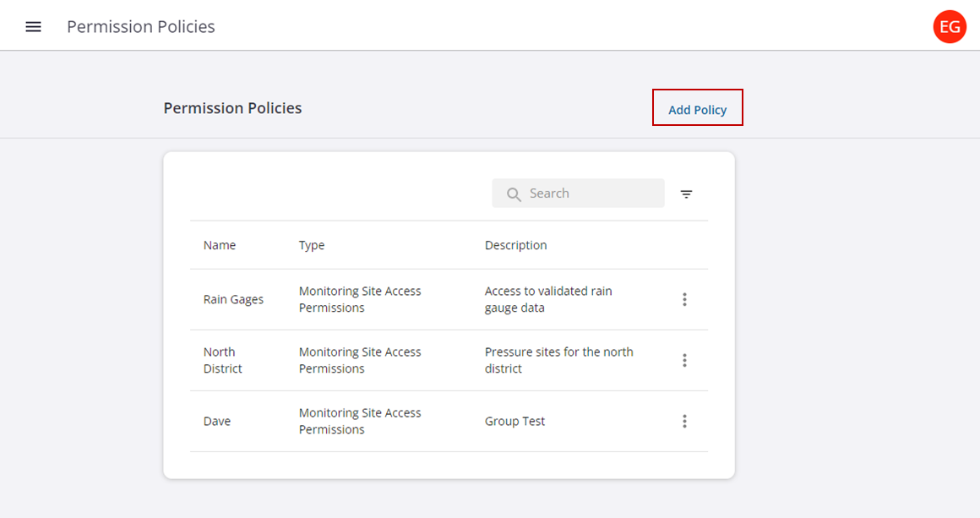The height and width of the screenshot is (518, 980).
Task: Click Rain Gages validated data description
Action: pyautogui.click(x=547, y=299)
